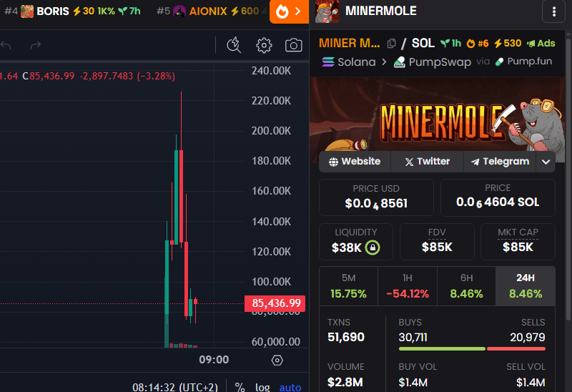
Task: Redo the chart action
Action: click(x=35, y=45)
